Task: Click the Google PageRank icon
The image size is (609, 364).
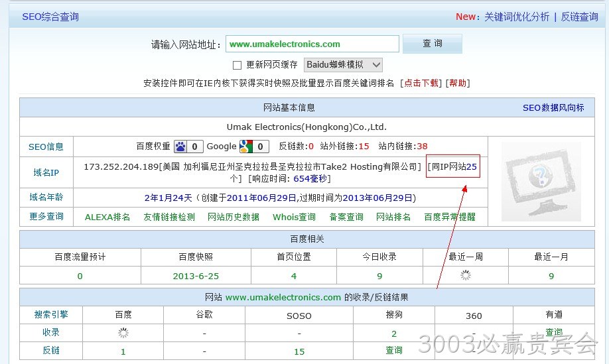Action: click(x=246, y=147)
